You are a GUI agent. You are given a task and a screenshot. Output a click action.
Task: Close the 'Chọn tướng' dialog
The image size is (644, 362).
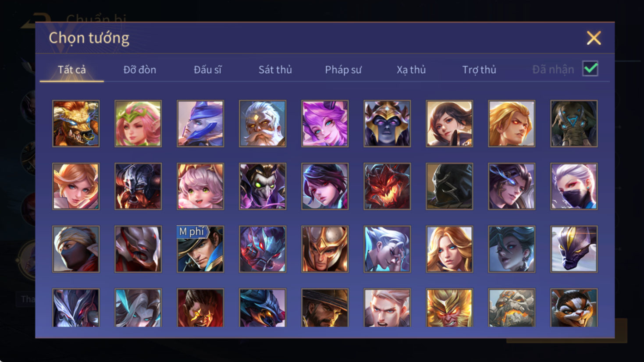click(x=594, y=38)
